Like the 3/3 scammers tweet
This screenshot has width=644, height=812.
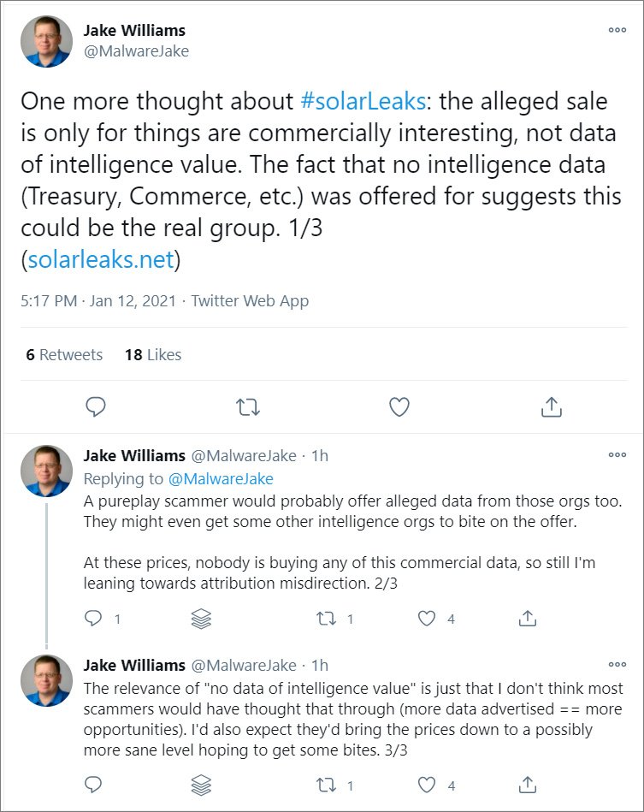pos(427,785)
